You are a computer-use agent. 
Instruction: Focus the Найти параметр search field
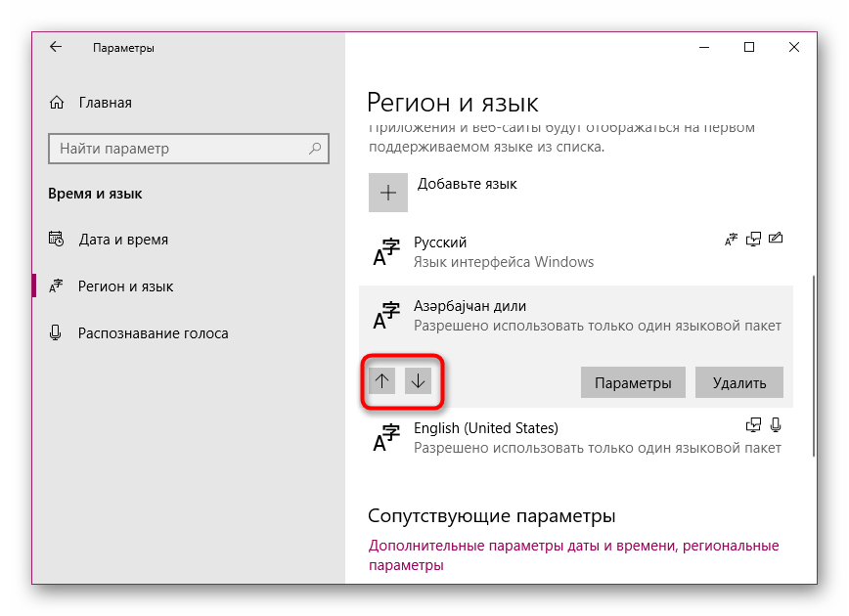189,149
